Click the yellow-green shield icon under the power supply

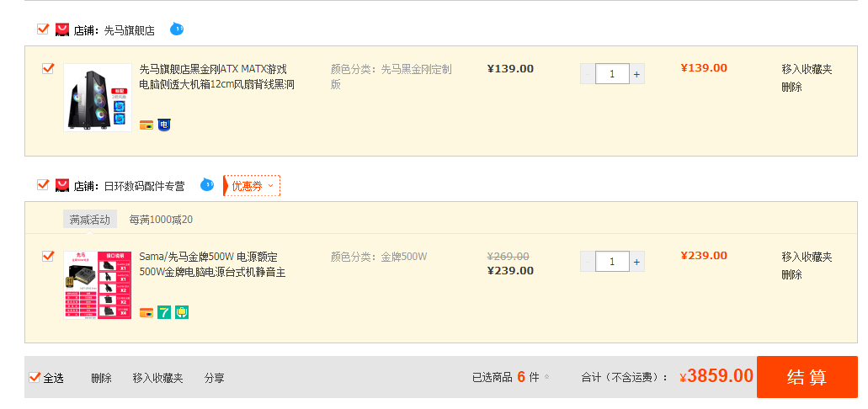(x=182, y=313)
